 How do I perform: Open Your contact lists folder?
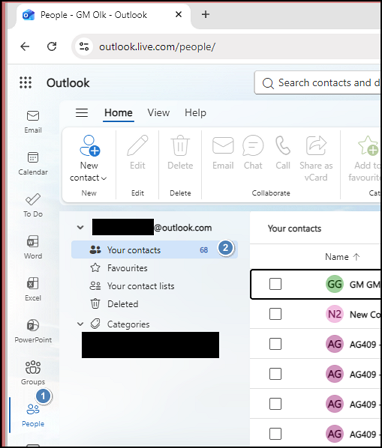point(141,286)
